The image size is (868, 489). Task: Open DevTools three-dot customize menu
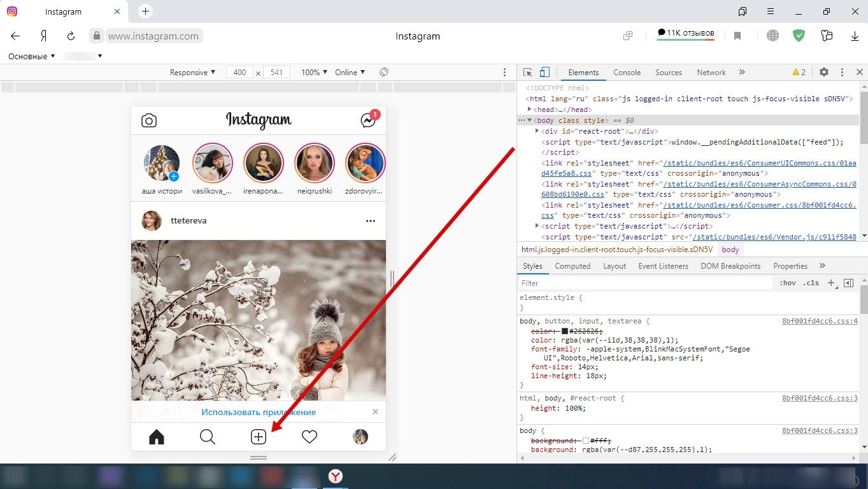tap(842, 72)
